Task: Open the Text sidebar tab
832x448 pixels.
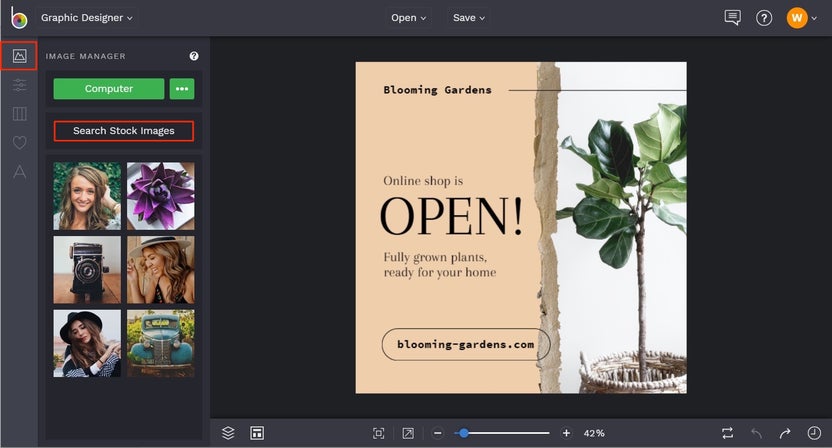Action: pyautogui.click(x=20, y=171)
